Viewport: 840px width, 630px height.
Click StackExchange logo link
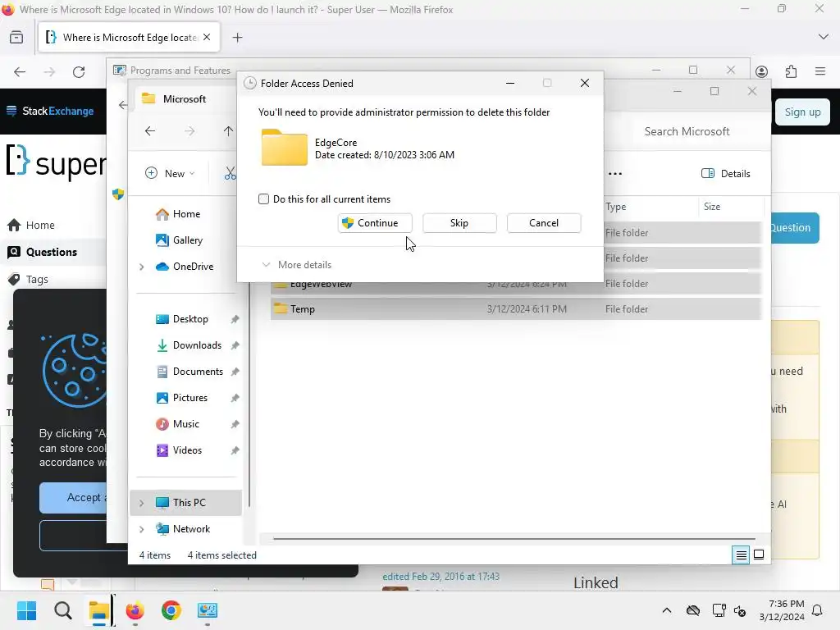(x=50, y=111)
